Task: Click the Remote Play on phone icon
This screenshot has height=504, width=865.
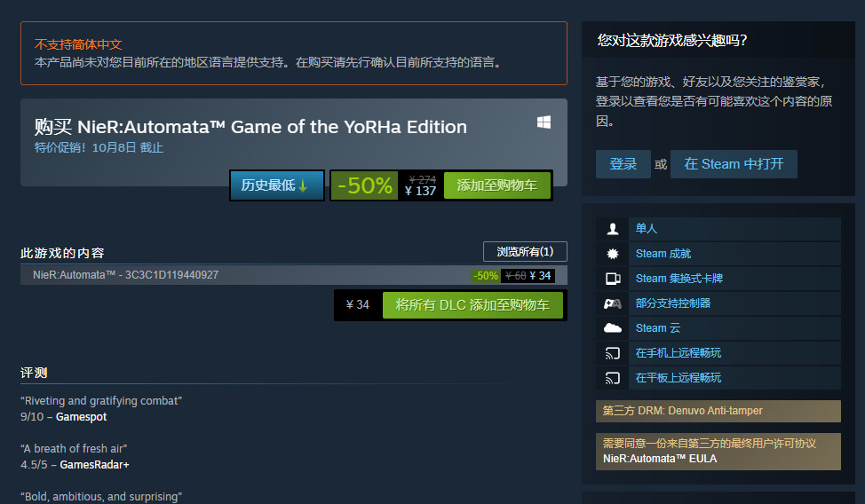Action: 613,353
